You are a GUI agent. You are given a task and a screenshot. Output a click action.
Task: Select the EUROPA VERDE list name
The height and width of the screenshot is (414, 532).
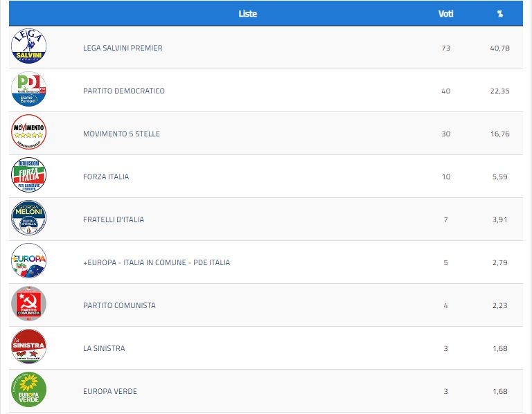coord(110,391)
